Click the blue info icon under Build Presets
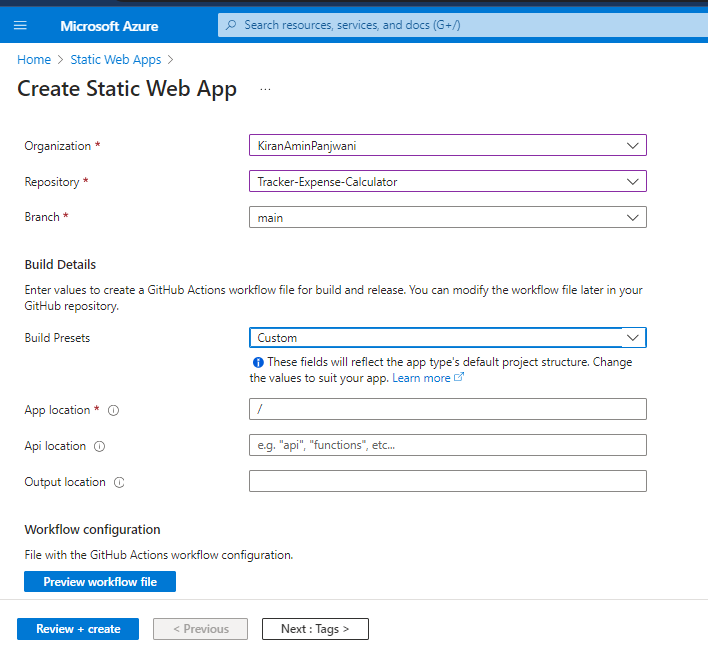The height and width of the screenshot is (651, 708). tap(258, 362)
